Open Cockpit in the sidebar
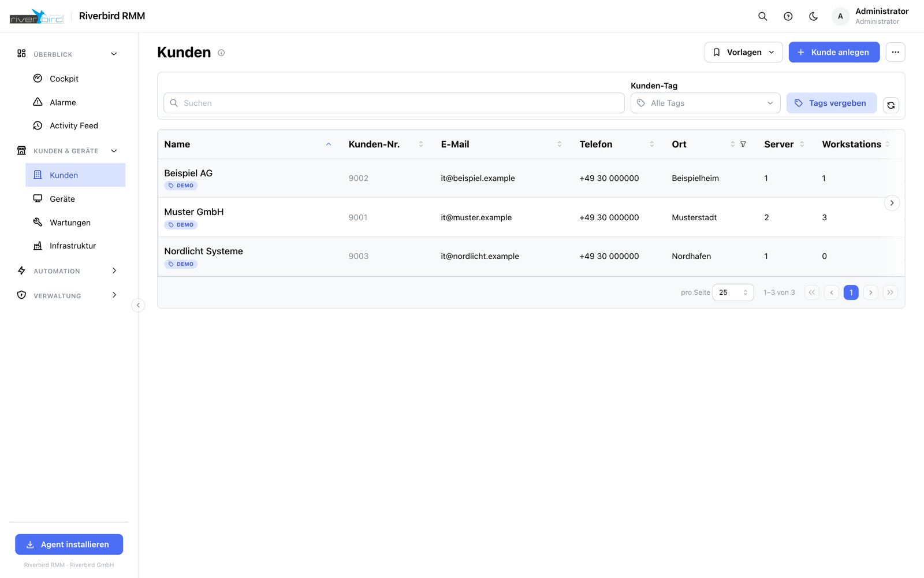This screenshot has width=924, height=578. [76, 79]
